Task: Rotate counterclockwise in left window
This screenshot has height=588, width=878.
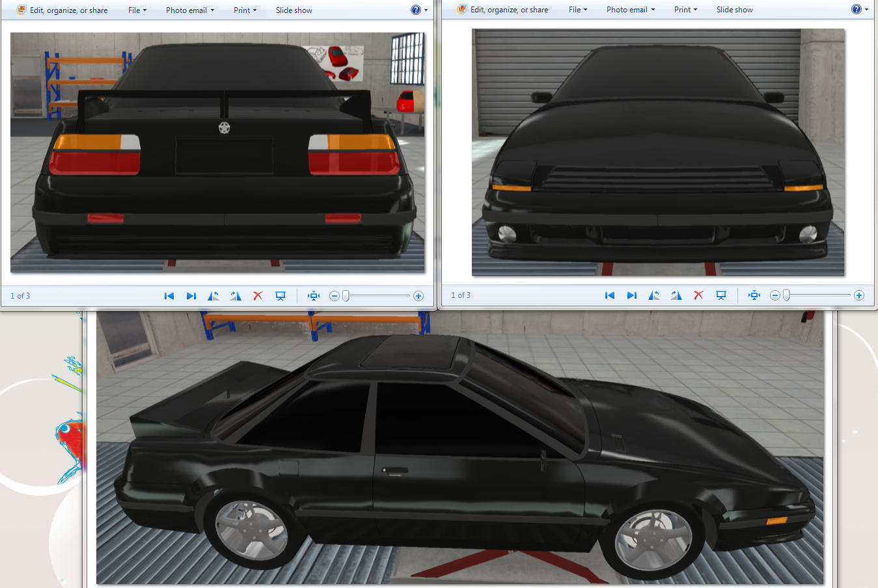Action: pos(213,296)
